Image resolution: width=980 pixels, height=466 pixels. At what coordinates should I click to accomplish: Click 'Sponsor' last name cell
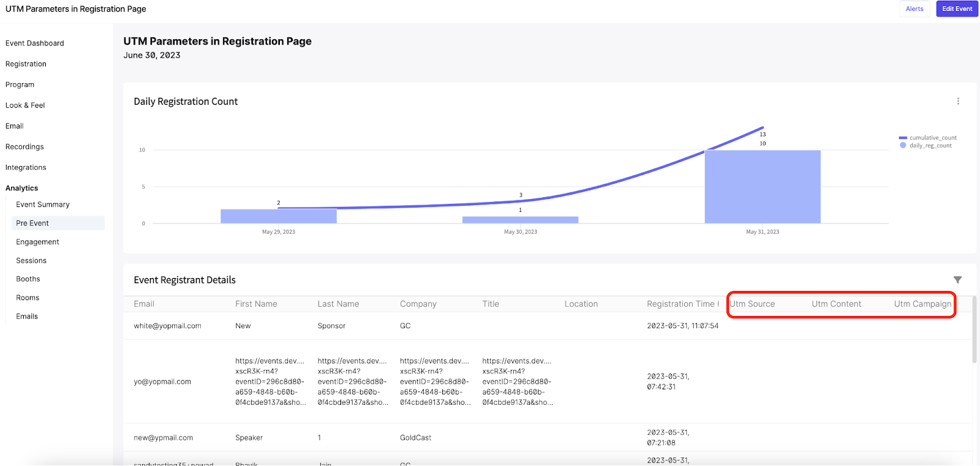331,326
